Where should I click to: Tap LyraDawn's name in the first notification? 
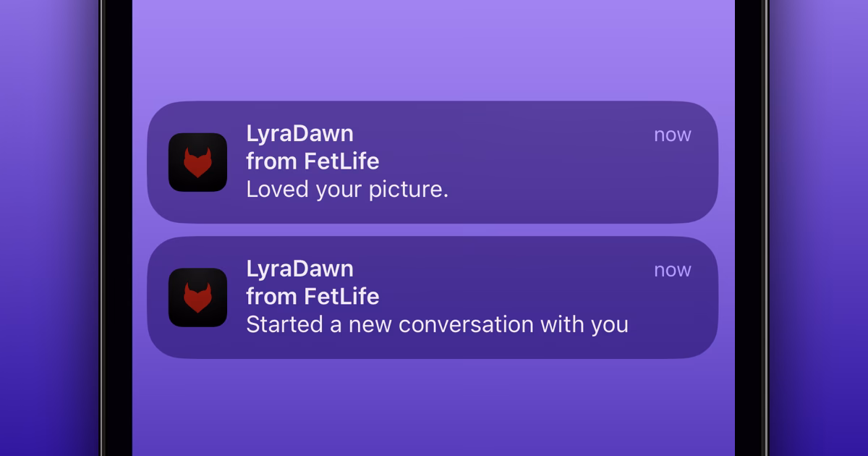coord(299,133)
